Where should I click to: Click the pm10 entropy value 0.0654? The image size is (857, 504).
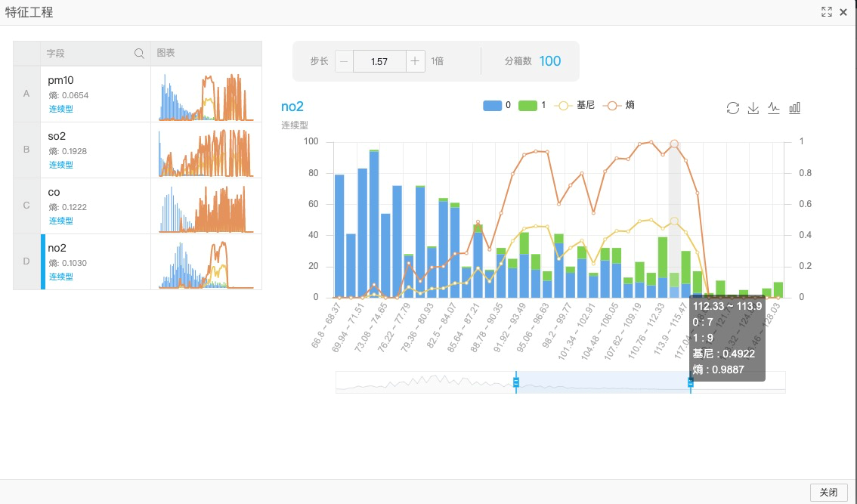[75, 95]
